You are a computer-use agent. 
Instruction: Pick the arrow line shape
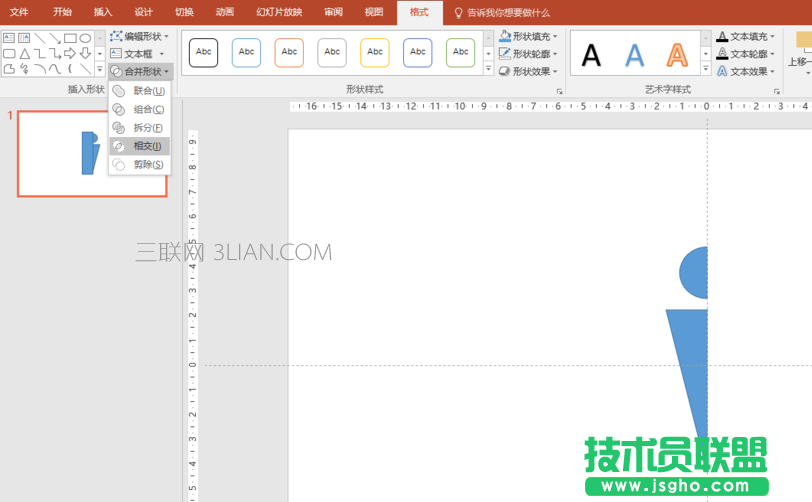coord(55,38)
